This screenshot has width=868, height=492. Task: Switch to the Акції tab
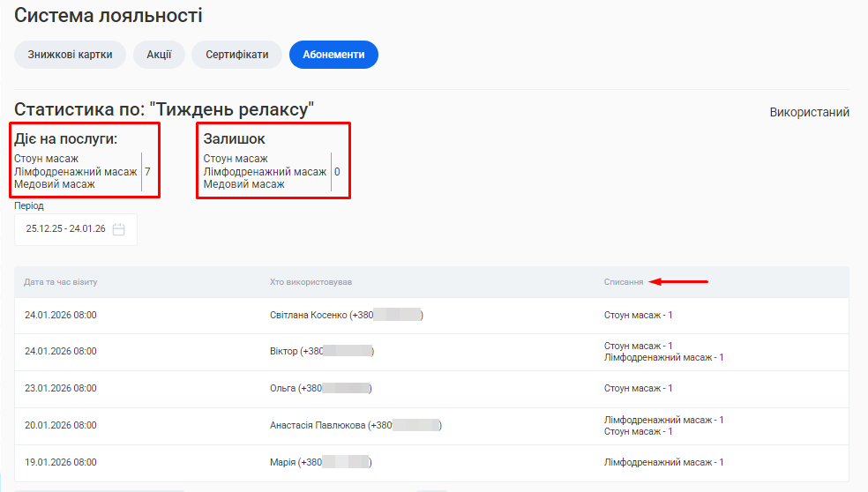click(159, 55)
